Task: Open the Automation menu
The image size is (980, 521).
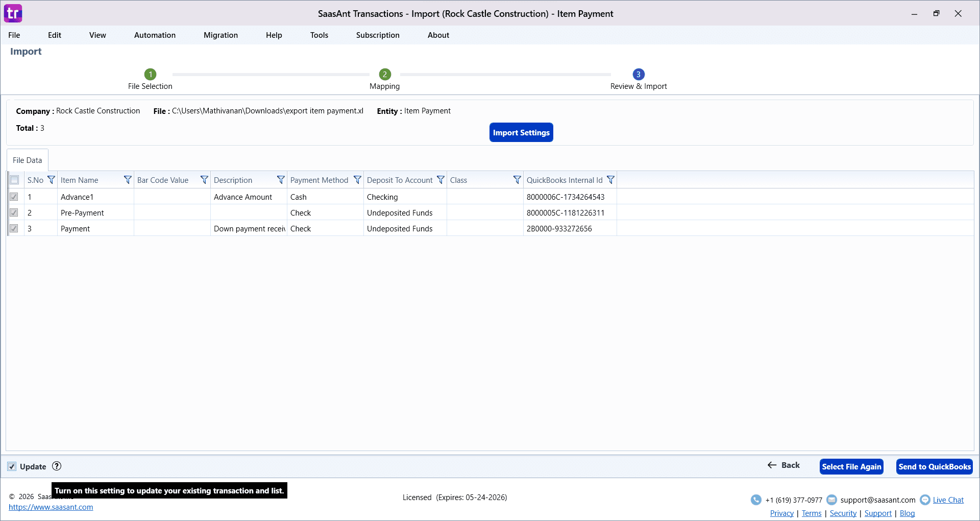Action: click(x=155, y=35)
